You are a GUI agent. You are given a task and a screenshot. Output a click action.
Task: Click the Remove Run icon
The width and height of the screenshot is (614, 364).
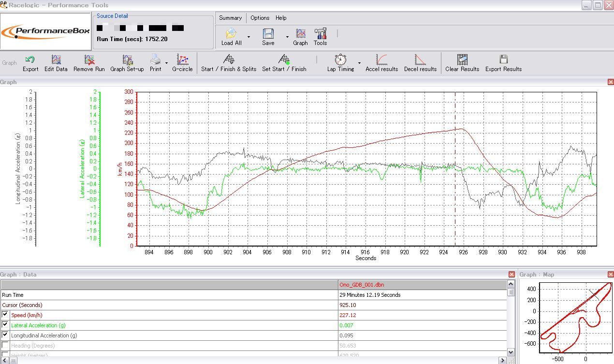coord(89,60)
